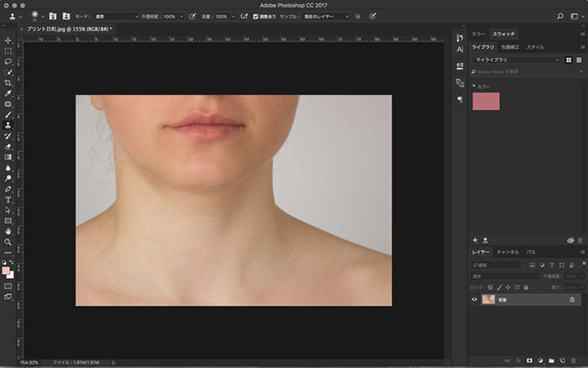Open the 不透明度 opacity dropdown arrow in options bar
Image resolution: width=588 pixels, height=368 pixels.
coord(181,17)
